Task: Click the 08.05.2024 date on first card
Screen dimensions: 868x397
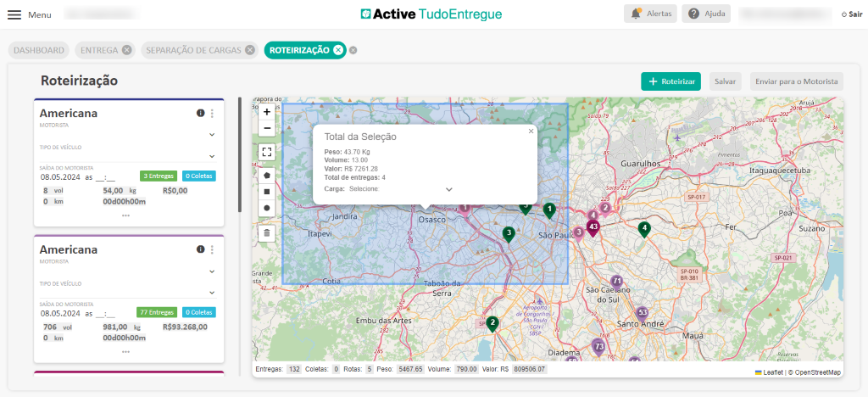Action: [x=60, y=177]
